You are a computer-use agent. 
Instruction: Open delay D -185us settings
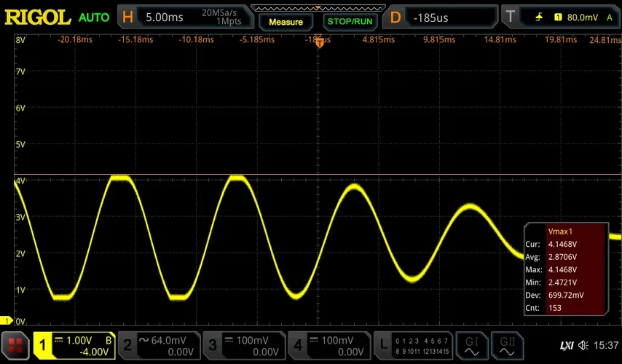pos(441,17)
